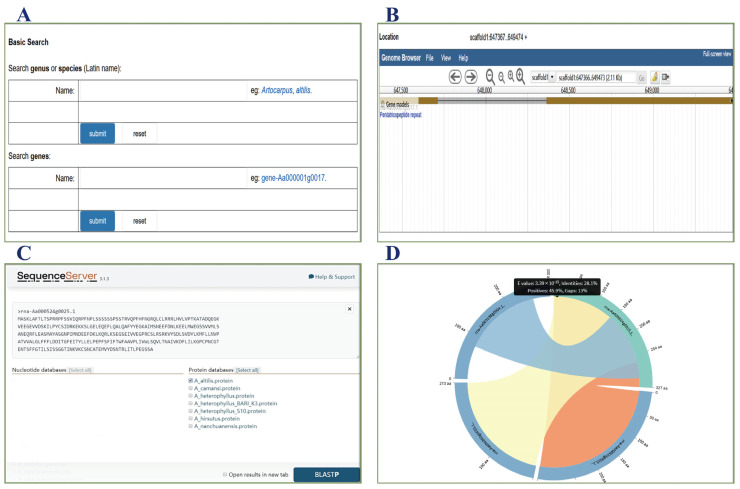740x489 pixels.
Task: Submit the genus or species search
Action: click(97, 134)
